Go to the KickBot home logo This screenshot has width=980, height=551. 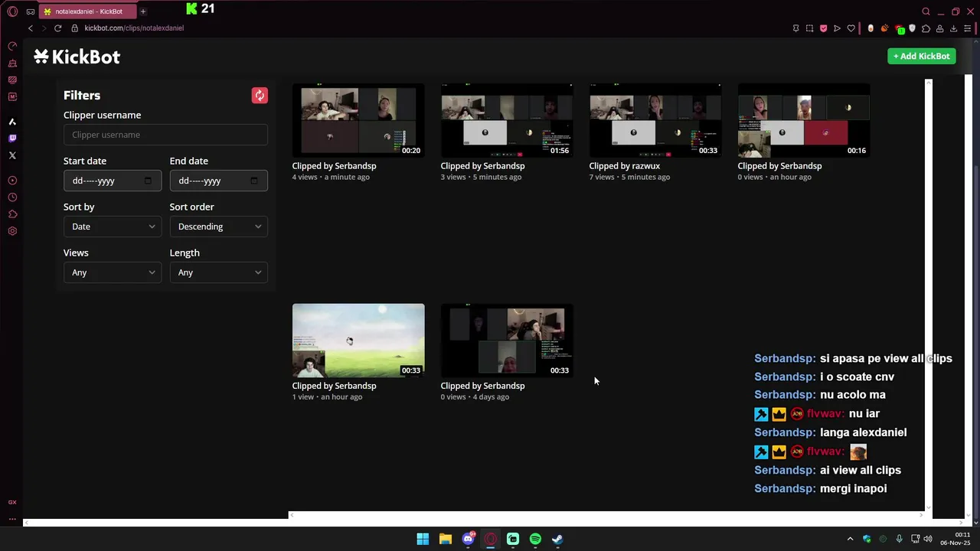pos(77,57)
